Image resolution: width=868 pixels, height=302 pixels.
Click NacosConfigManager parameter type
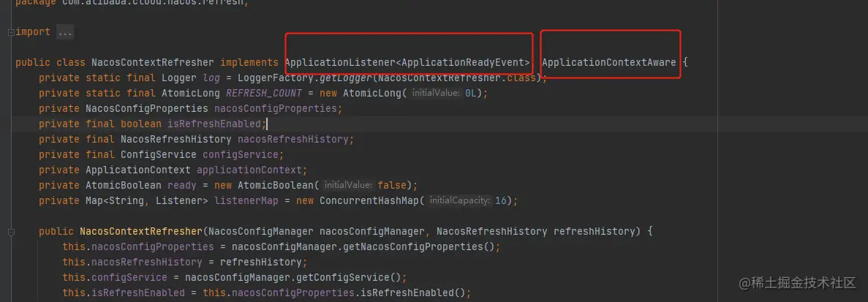(x=261, y=231)
